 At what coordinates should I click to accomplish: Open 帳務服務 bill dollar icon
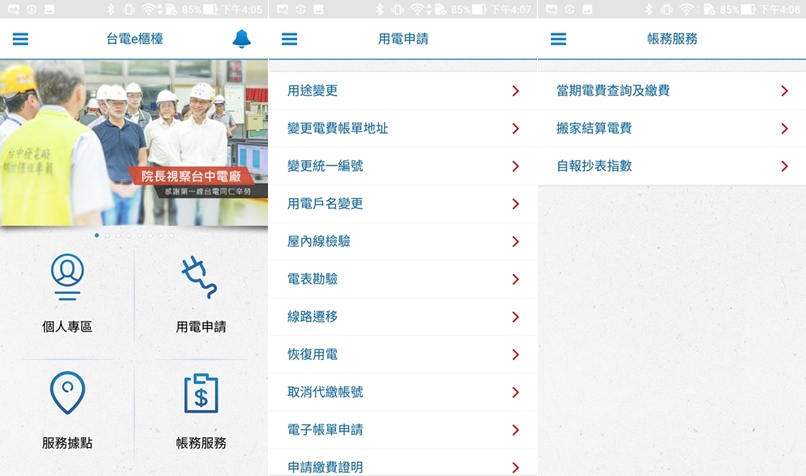point(201,394)
